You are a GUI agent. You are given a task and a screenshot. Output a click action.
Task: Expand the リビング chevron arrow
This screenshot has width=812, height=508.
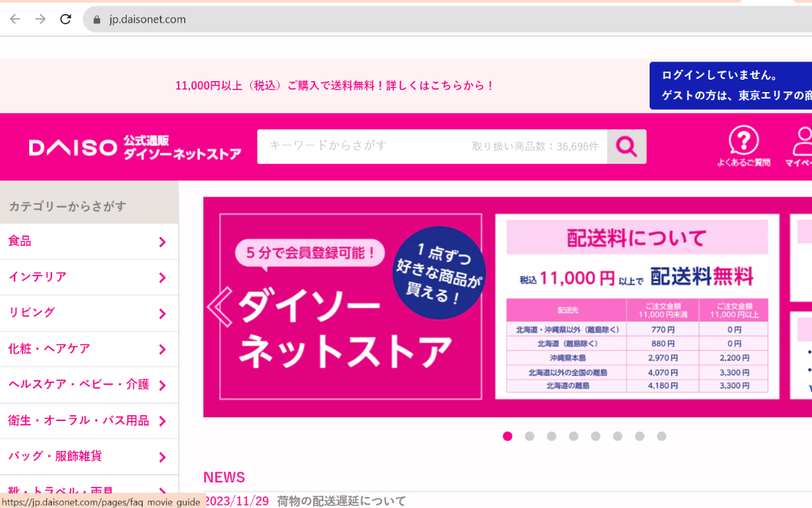tap(162, 314)
